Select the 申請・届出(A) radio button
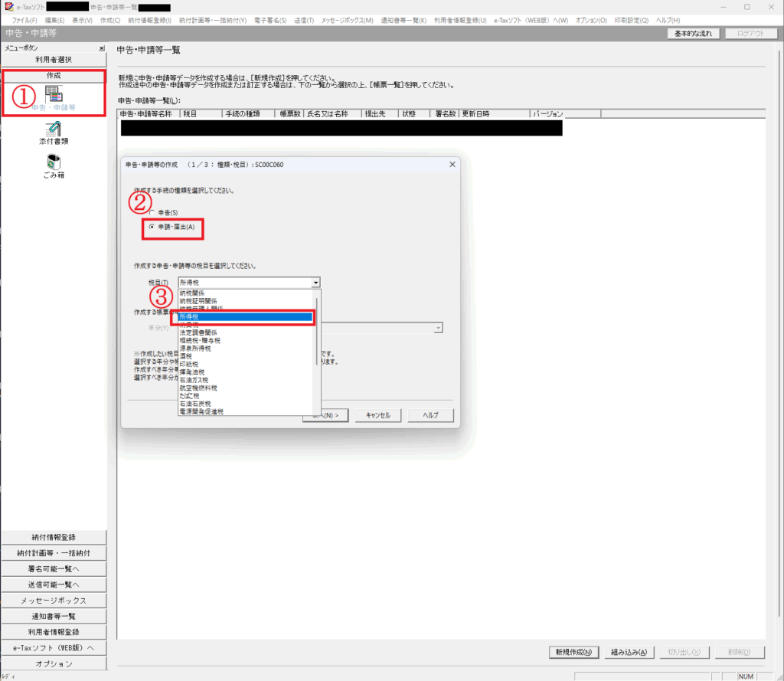The image size is (784, 681). click(x=152, y=227)
